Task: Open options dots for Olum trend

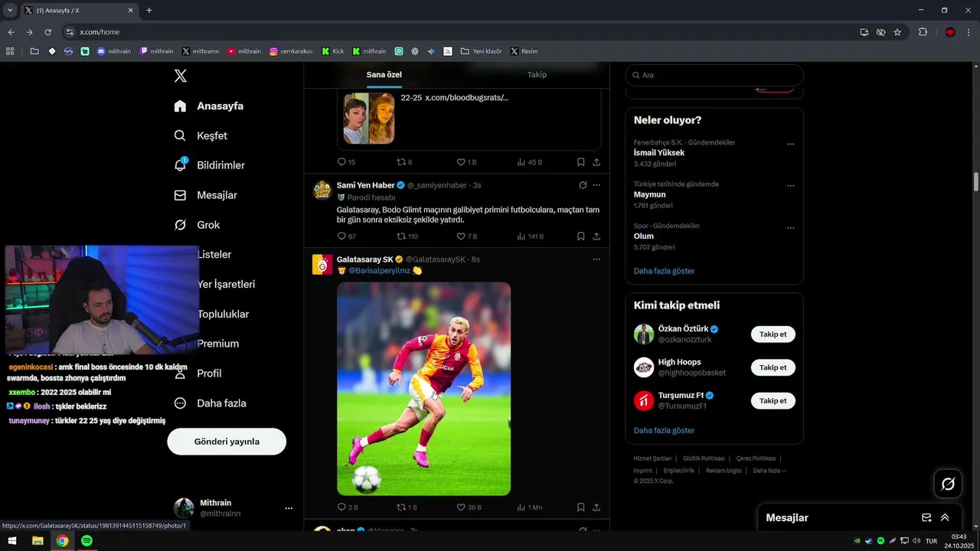Action: pyautogui.click(x=791, y=227)
